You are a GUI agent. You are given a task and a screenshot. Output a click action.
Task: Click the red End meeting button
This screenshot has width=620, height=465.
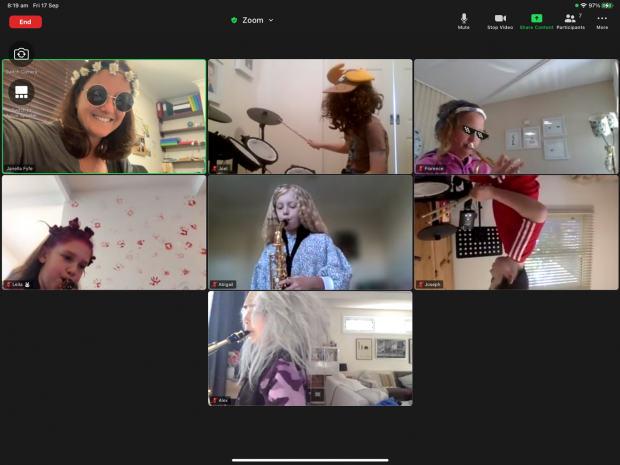click(25, 22)
